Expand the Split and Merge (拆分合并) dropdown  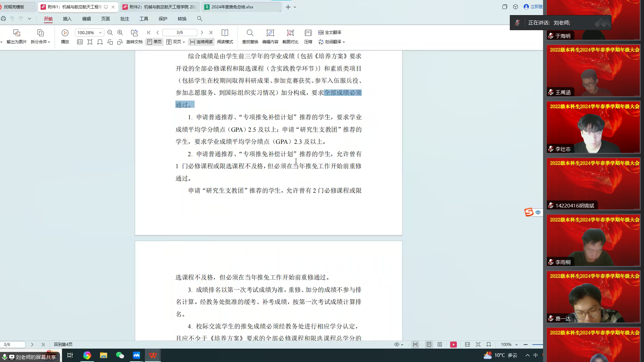(x=49, y=42)
